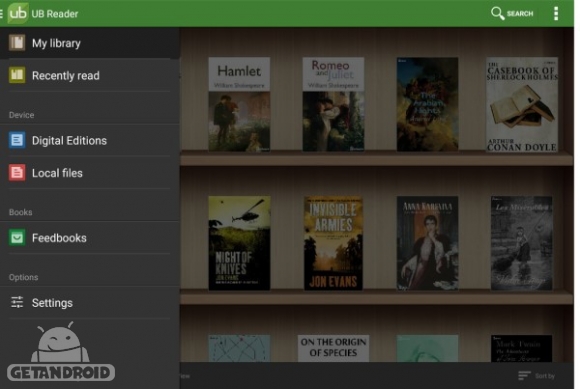Click the Local files red icon
The width and height of the screenshot is (580, 389).
(x=17, y=173)
